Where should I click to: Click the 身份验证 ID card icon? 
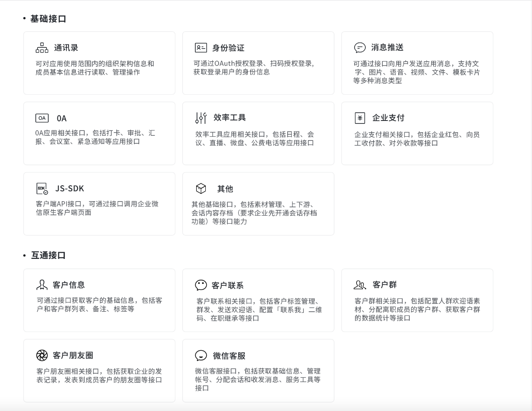point(201,48)
